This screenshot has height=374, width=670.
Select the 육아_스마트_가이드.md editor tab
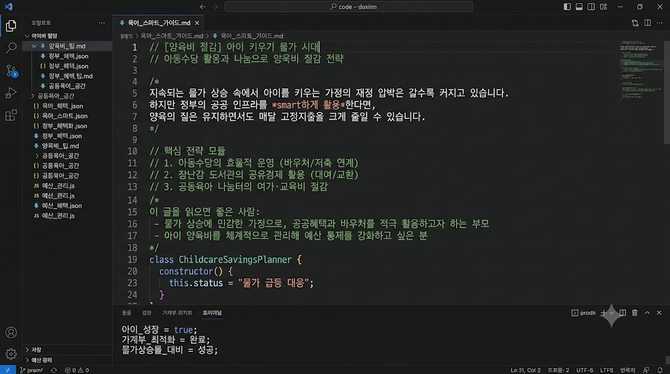coord(158,23)
